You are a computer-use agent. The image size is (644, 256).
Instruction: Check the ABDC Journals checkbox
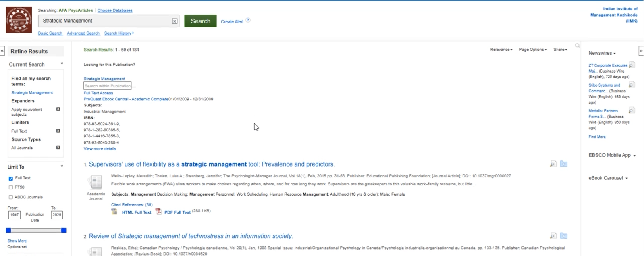11,197
